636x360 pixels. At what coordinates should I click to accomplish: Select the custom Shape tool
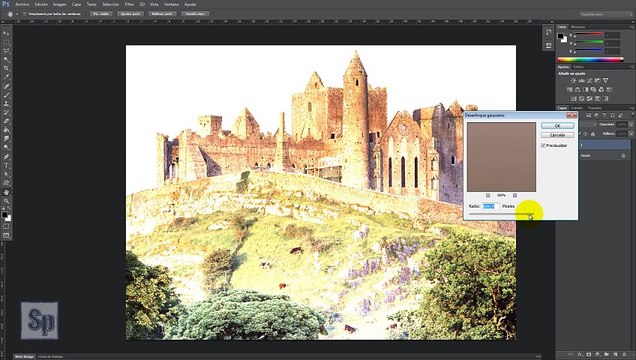pyautogui.click(x=6, y=183)
